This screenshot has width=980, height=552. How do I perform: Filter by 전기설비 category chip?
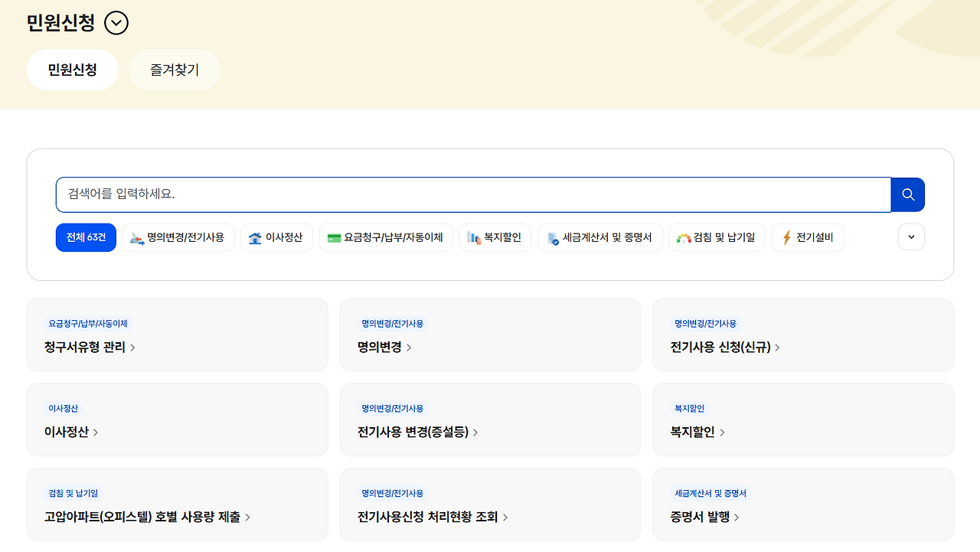coord(808,237)
